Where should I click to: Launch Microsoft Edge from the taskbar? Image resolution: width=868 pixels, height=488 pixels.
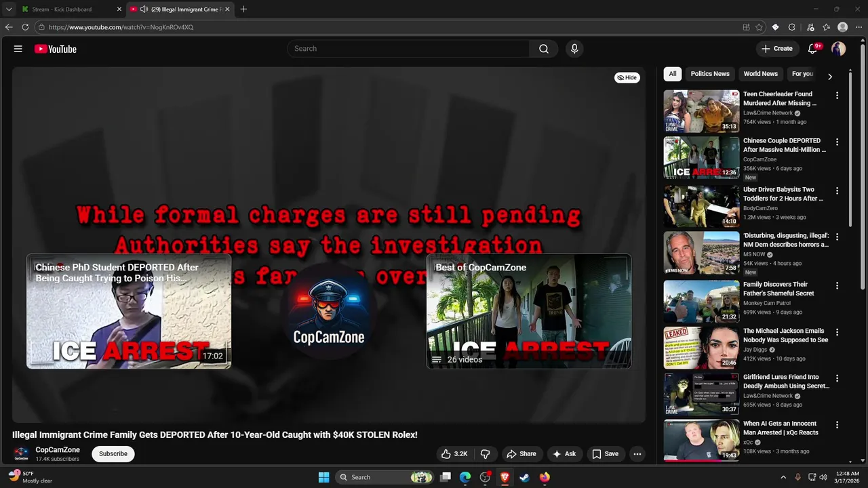point(465,477)
